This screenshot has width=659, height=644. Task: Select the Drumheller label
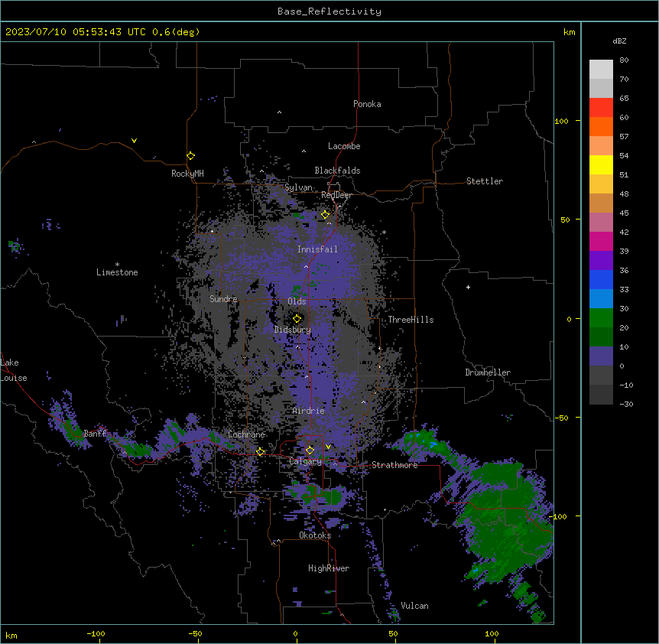pyautogui.click(x=488, y=372)
